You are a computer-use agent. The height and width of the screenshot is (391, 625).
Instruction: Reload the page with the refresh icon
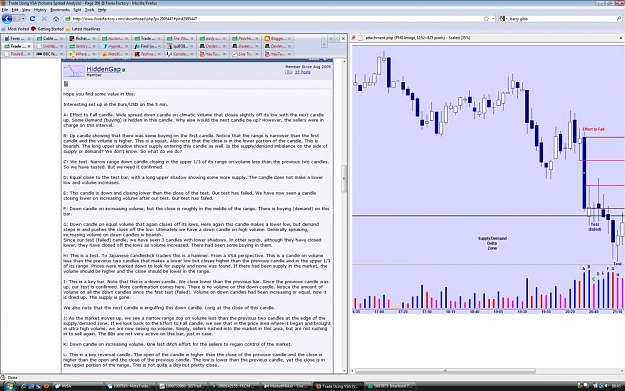32,19
